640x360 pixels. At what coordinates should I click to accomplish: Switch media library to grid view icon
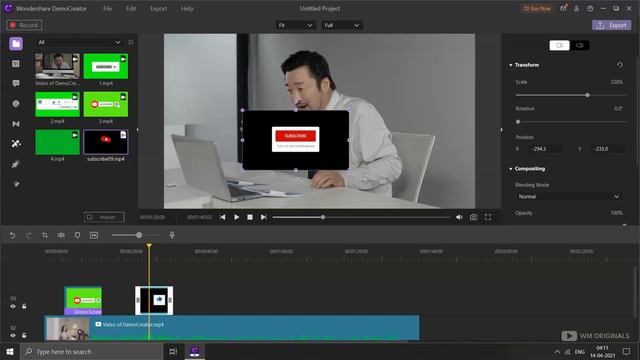(x=131, y=42)
